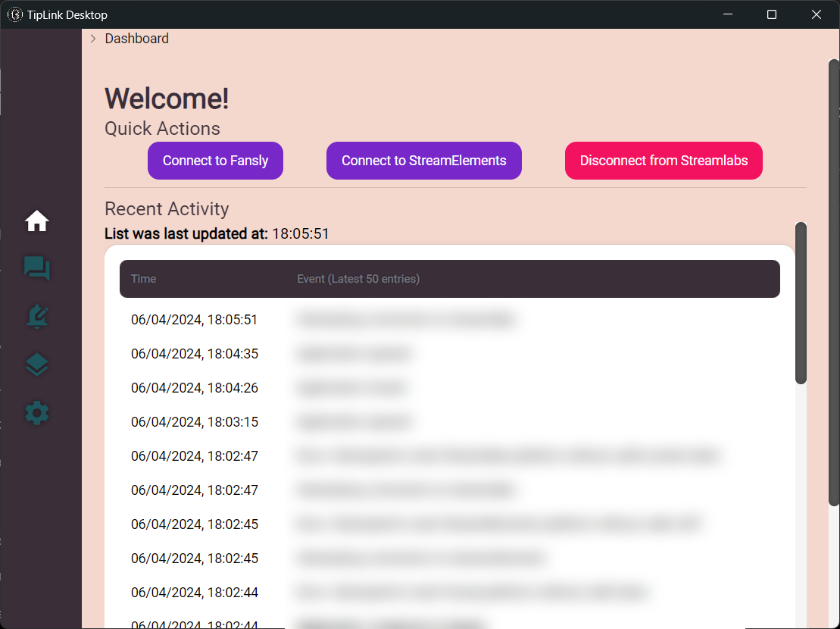Open the settings gear sidebar icon
Screen dimensions: 840x629
tap(37, 413)
